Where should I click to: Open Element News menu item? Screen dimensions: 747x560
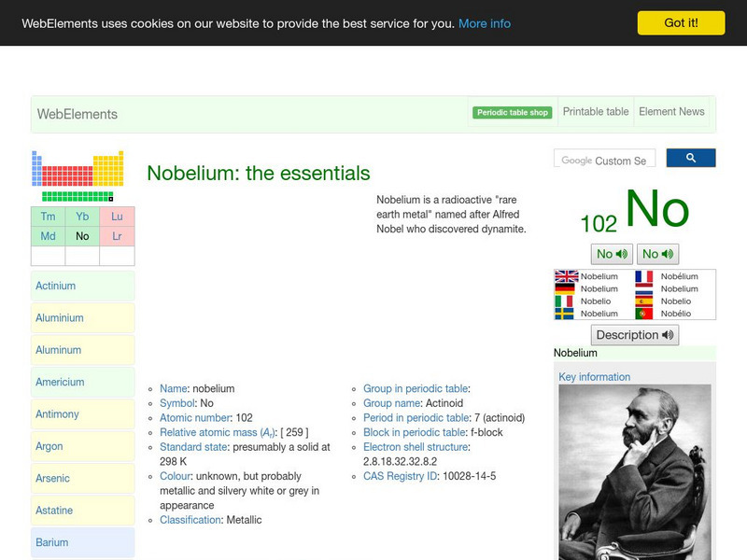pos(671,111)
